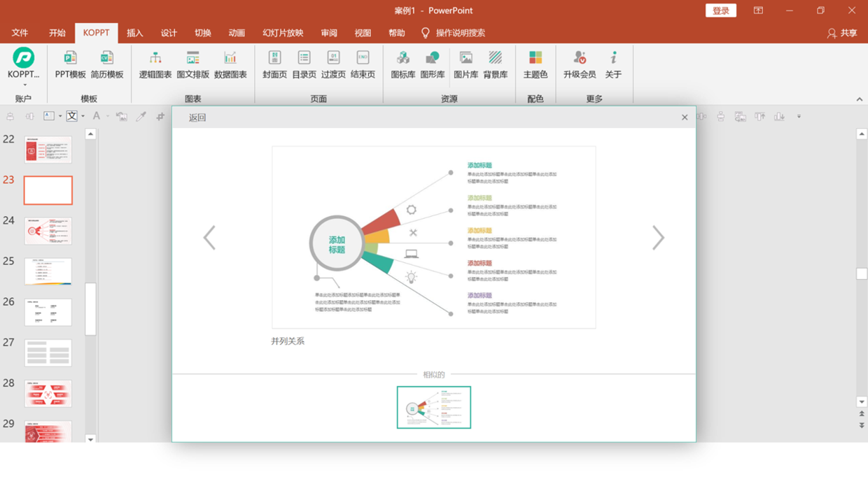Click the 并列关系 template label
The image size is (868, 477).
288,341
